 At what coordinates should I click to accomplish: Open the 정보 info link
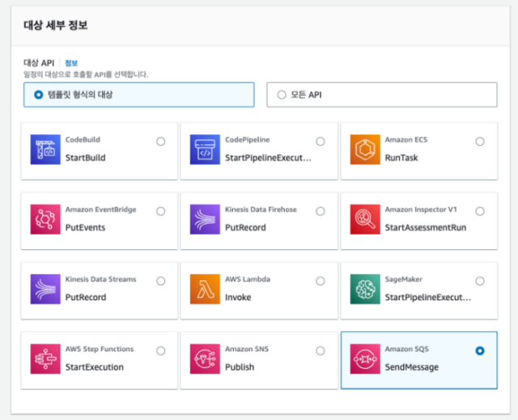point(71,63)
